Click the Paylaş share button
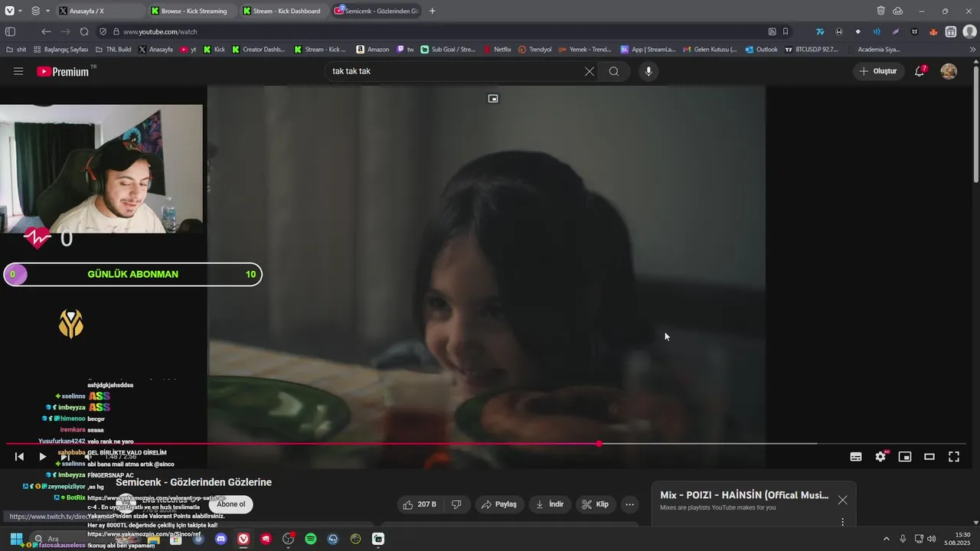 point(499,504)
